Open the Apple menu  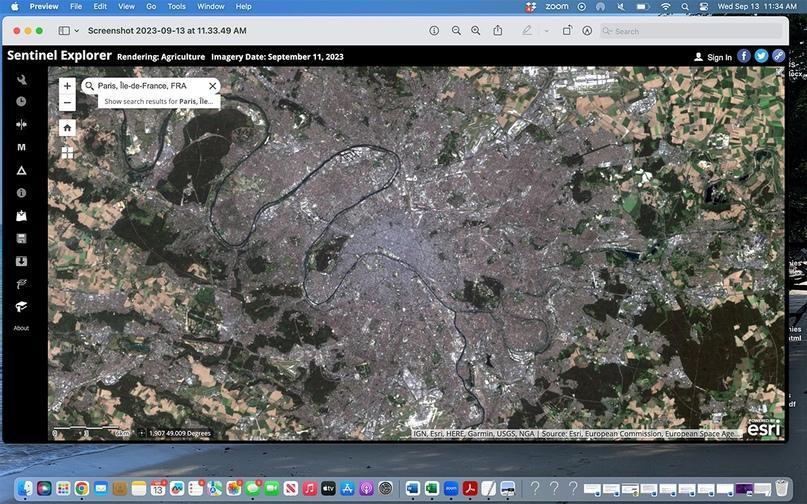pos(14,7)
